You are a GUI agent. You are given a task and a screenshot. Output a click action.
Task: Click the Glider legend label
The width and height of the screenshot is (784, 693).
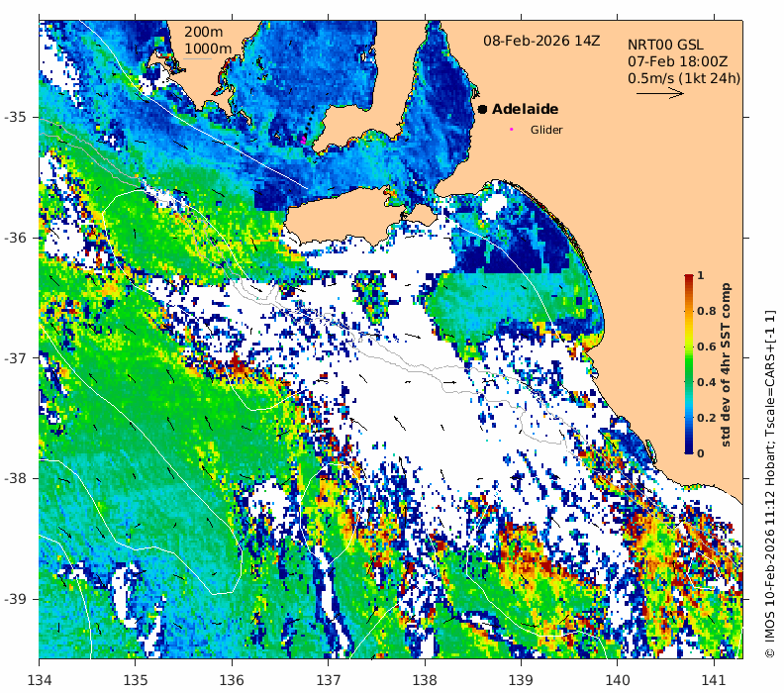click(x=546, y=130)
